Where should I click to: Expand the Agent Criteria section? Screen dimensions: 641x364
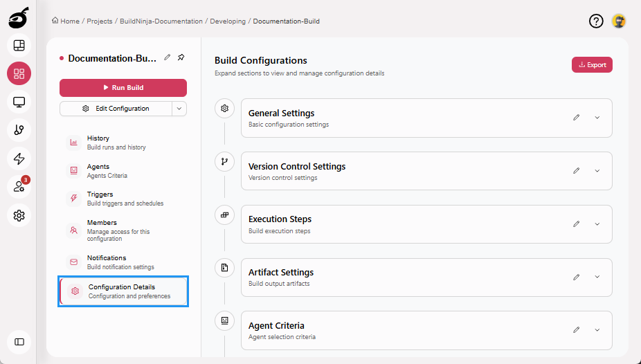pos(597,329)
